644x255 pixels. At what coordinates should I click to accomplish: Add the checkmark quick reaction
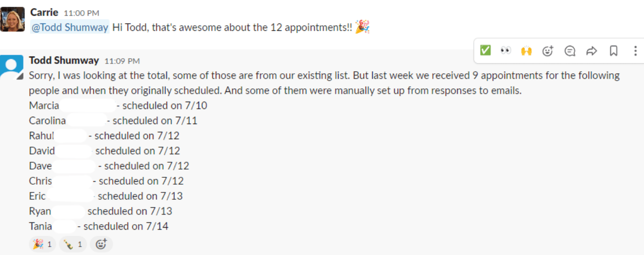485,50
